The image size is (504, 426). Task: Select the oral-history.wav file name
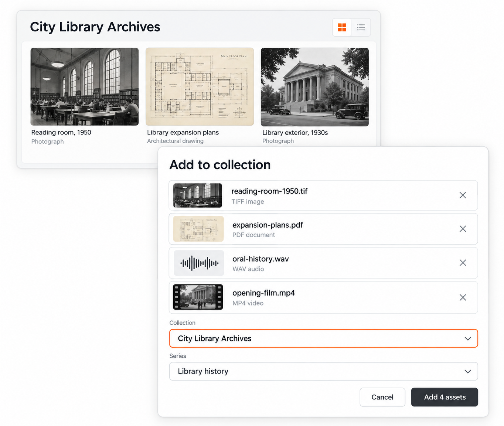tap(260, 259)
